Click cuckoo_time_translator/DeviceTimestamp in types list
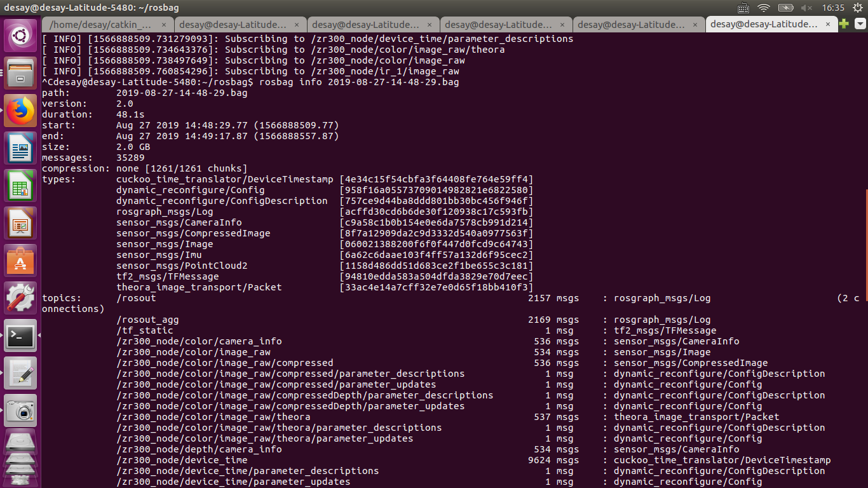Image resolution: width=868 pixels, height=488 pixels. tap(224, 179)
